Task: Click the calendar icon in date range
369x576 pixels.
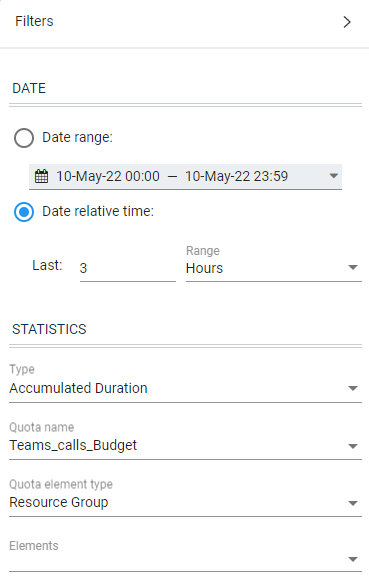Action: click(41, 176)
